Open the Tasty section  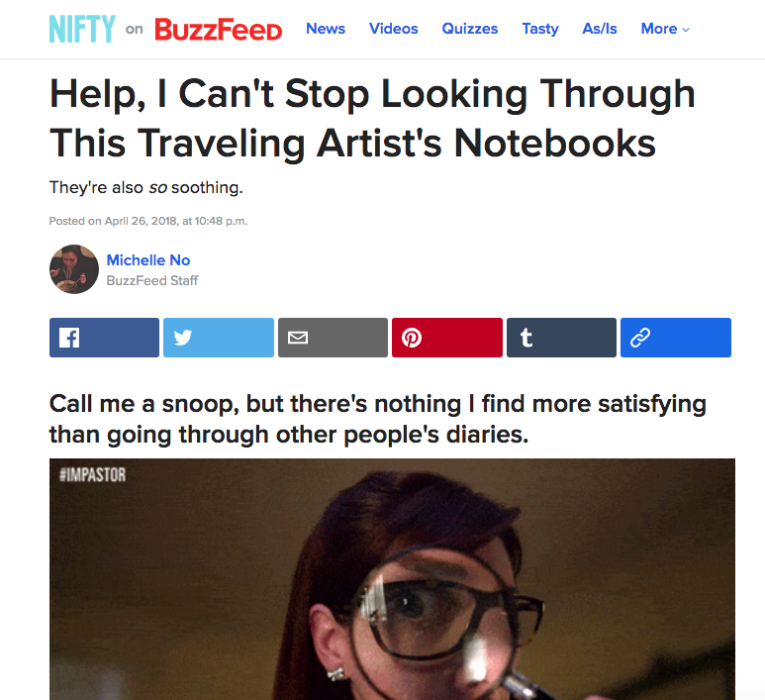(540, 29)
